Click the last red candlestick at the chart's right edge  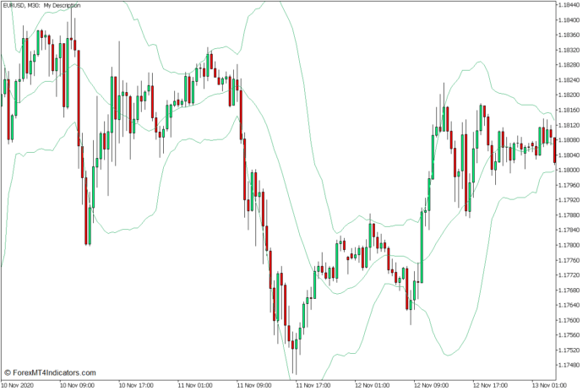click(554, 149)
